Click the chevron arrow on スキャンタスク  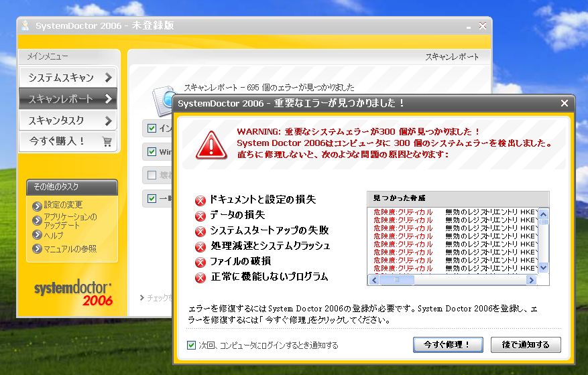click(109, 121)
